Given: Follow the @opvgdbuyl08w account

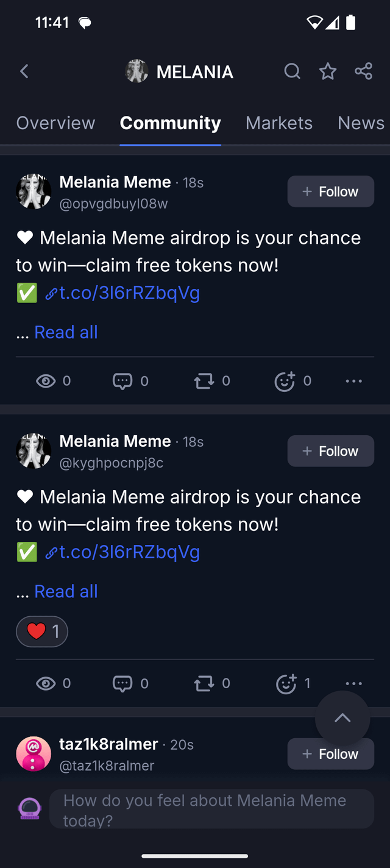Looking at the screenshot, I should click(330, 191).
